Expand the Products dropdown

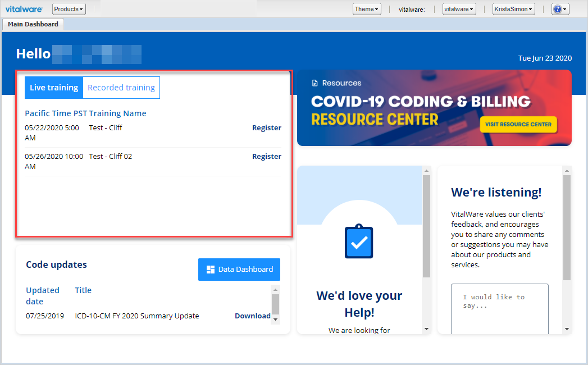point(69,9)
